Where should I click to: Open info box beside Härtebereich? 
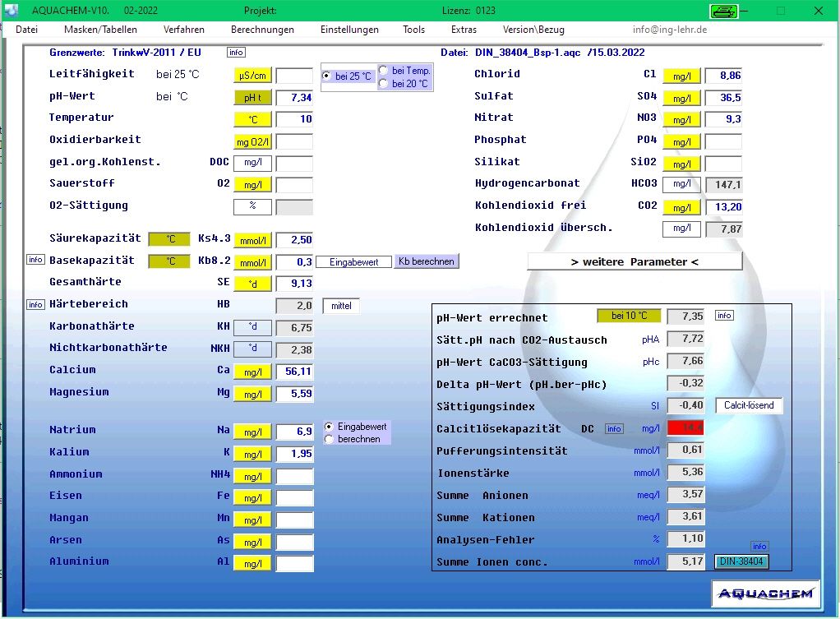(x=35, y=305)
